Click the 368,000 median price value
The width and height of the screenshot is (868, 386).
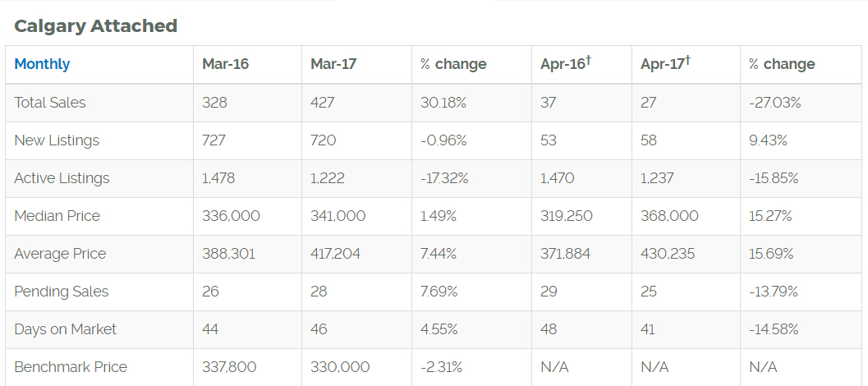click(669, 216)
